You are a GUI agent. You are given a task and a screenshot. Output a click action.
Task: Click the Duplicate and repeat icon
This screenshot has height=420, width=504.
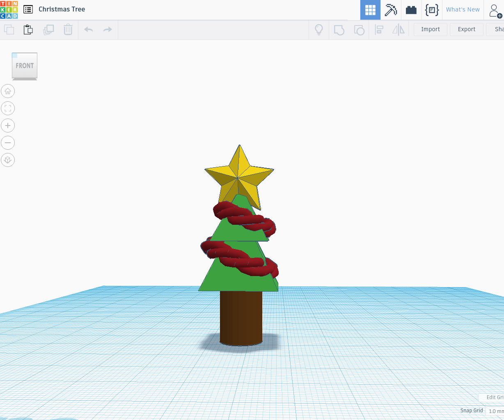(x=48, y=30)
